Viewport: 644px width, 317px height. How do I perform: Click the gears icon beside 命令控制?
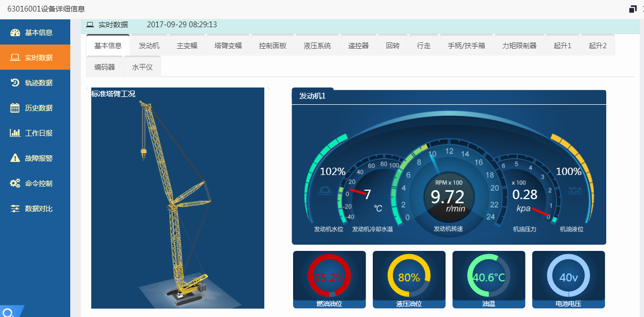click(x=15, y=183)
